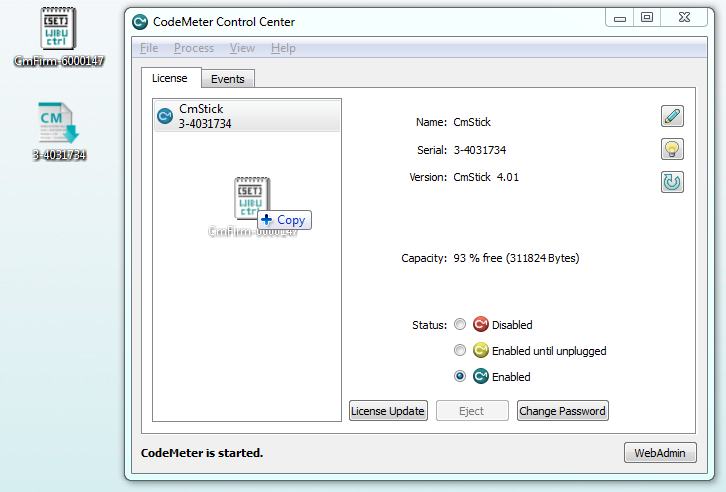Select the CmStick 3-4031734 list entry
Viewport: 726px width, 492px height.
247,116
